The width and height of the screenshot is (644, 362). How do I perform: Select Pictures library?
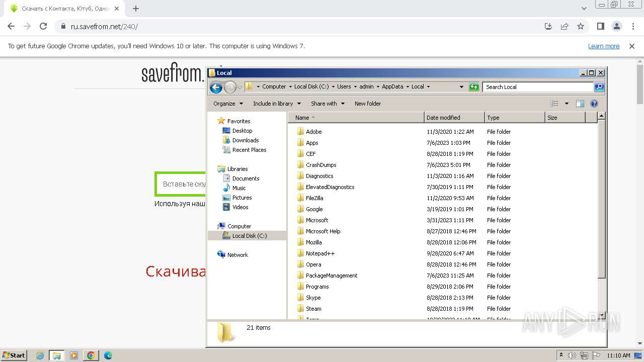coord(242,198)
